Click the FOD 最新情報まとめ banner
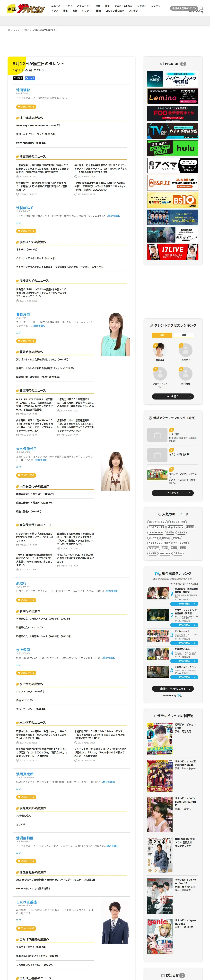This screenshot has height=980, width=210. click(173, 113)
